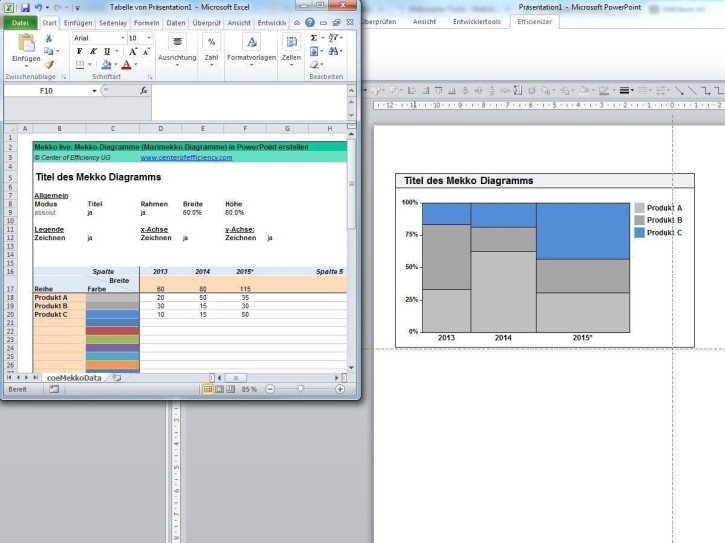
Task: Open the Daten ribbon tab
Action: point(176,23)
